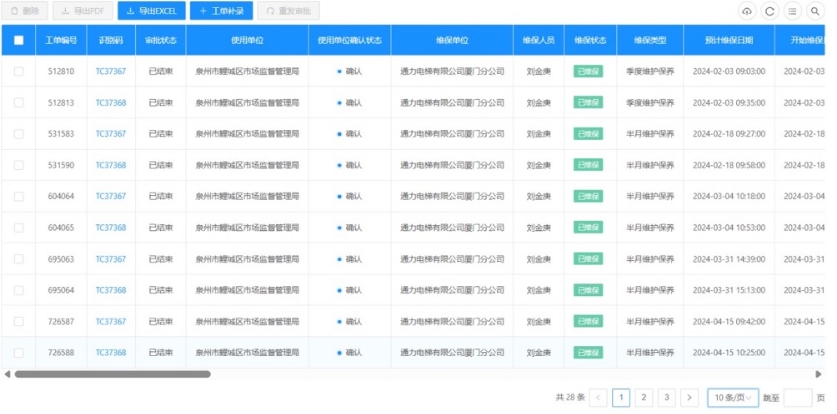Image resolution: width=837 pixels, height=414 pixels.
Task: Click the circular refresh icon
Action: pyautogui.click(x=769, y=11)
